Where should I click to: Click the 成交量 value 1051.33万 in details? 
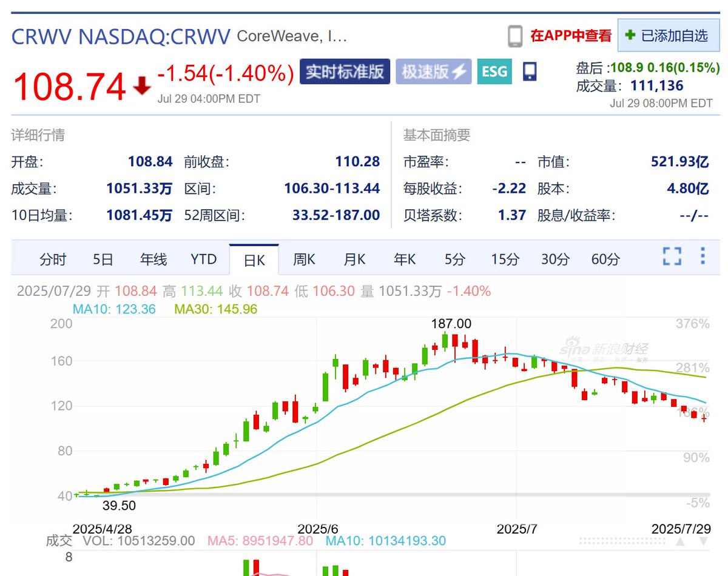(x=139, y=189)
